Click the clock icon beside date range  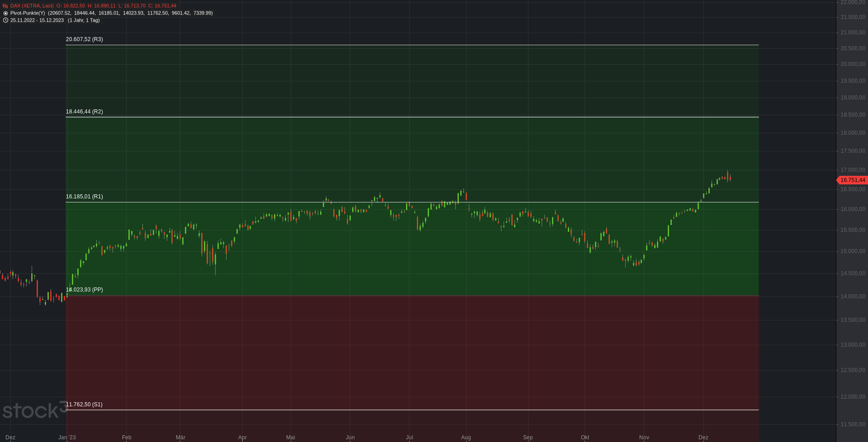(x=5, y=20)
